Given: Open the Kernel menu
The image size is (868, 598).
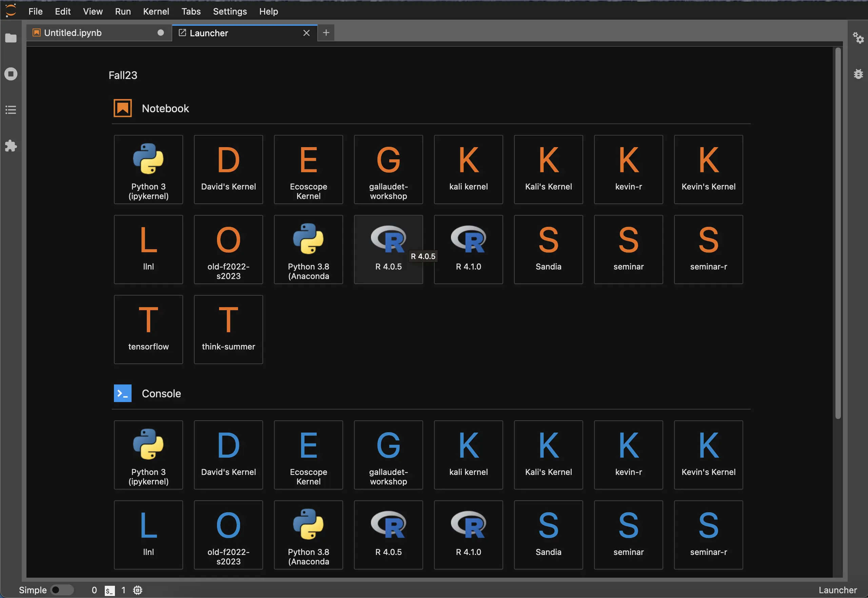Looking at the screenshot, I should tap(156, 11).
